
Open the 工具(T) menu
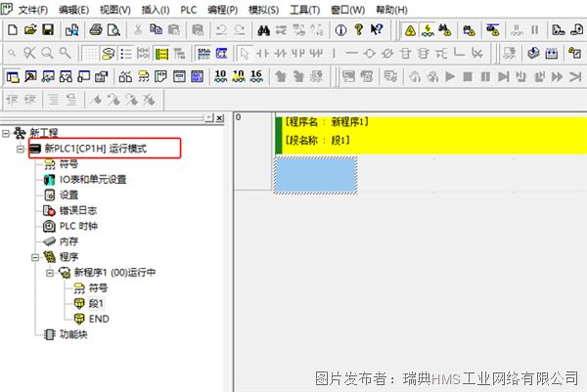pyautogui.click(x=304, y=10)
